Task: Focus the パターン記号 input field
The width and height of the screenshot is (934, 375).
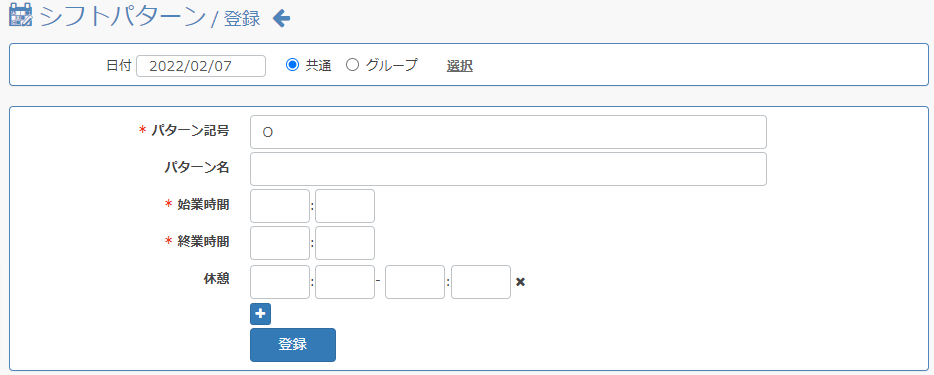Action: (x=508, y=132)
